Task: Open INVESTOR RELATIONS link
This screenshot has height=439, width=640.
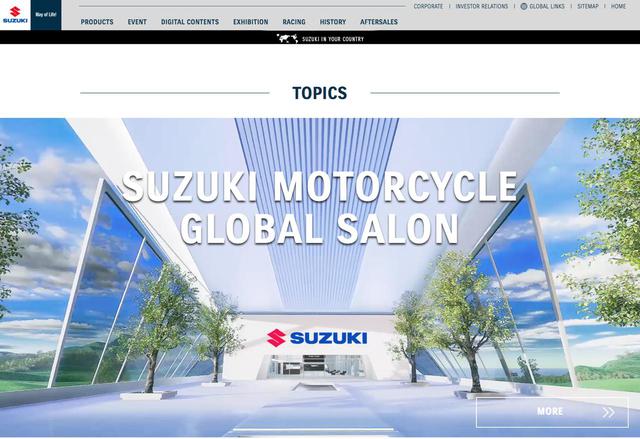Action: (x=482, y=7)
